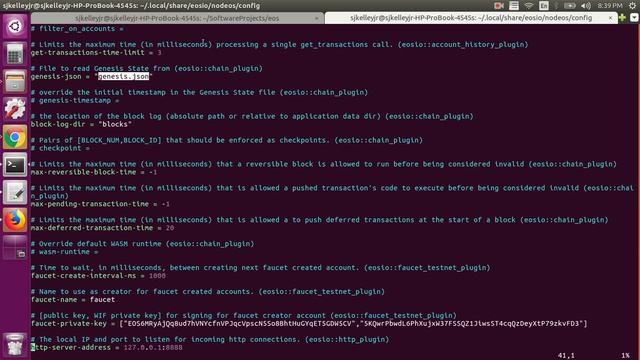Open System Settings wrench-gear icon
Screen dimensions: 640x360
click(x=15, y=109)
